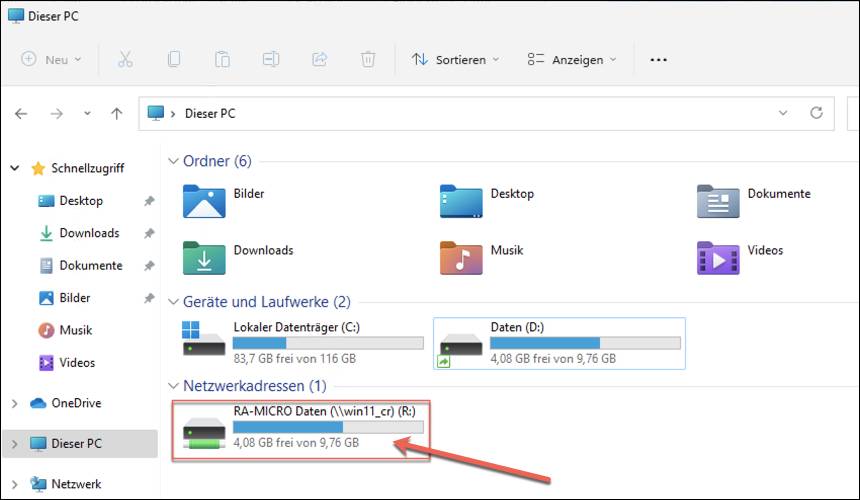
Task: Click the C: drive capacity bar
Action: pyautogui.click(x=328, y=343)
